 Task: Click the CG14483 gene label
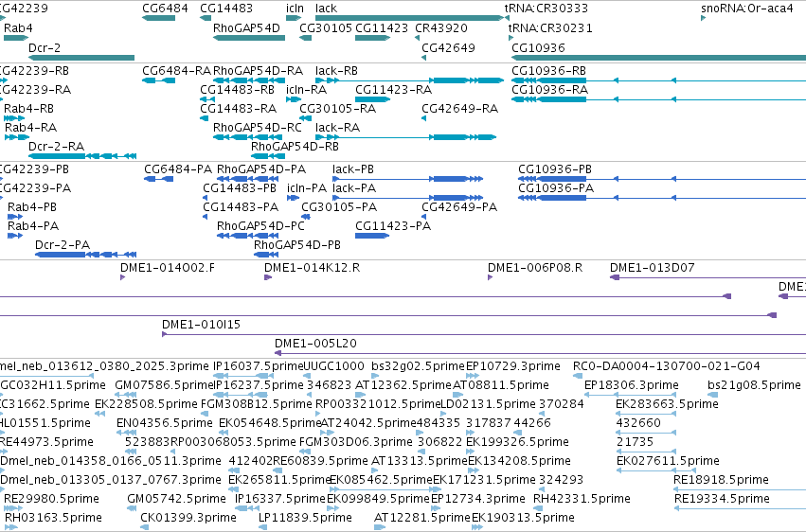226,9
